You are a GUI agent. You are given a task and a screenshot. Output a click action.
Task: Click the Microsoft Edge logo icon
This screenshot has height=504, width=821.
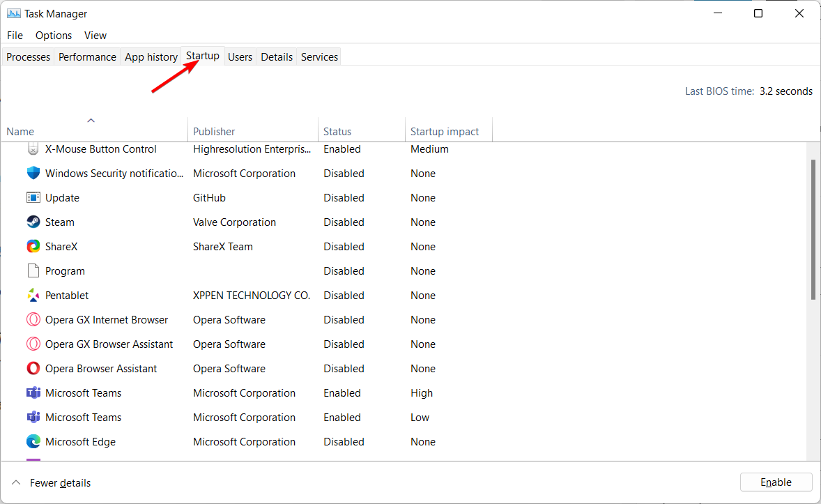point(33,442)
